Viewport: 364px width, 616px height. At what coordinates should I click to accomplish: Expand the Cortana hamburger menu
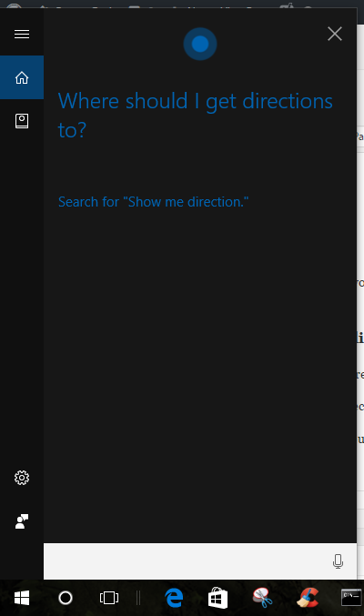click(x=22, y=35)
